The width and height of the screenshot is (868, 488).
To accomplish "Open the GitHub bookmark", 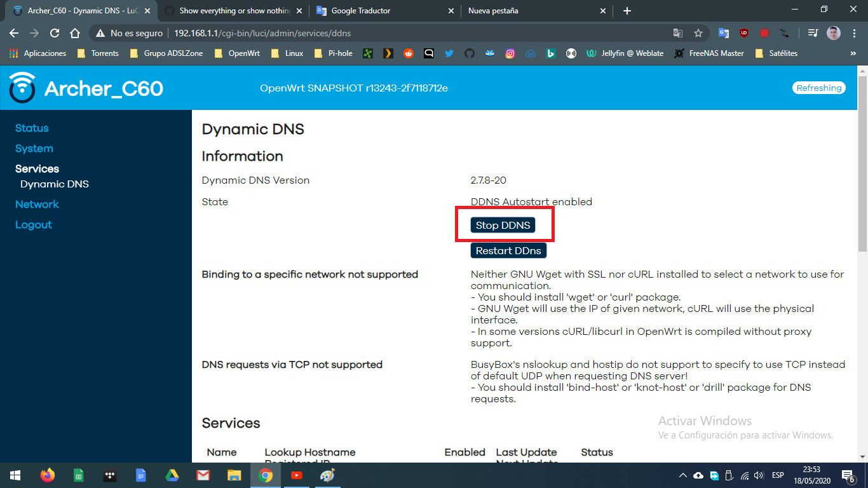I will (469, 53).
